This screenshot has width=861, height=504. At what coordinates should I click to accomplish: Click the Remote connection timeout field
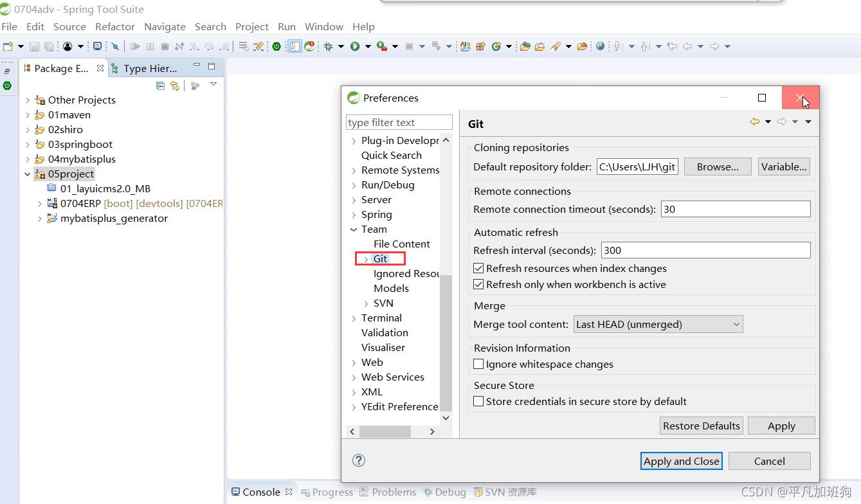pos(736,209)
